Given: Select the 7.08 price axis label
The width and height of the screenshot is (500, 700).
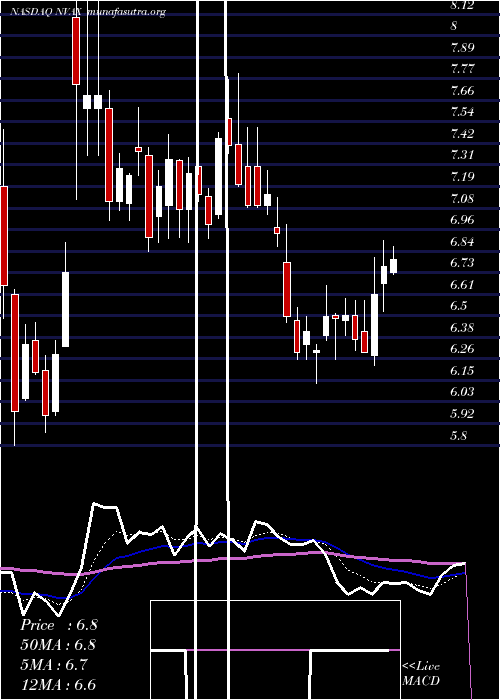Looking at the screenshot, I should pyautogui.click(x=462, y=199).
